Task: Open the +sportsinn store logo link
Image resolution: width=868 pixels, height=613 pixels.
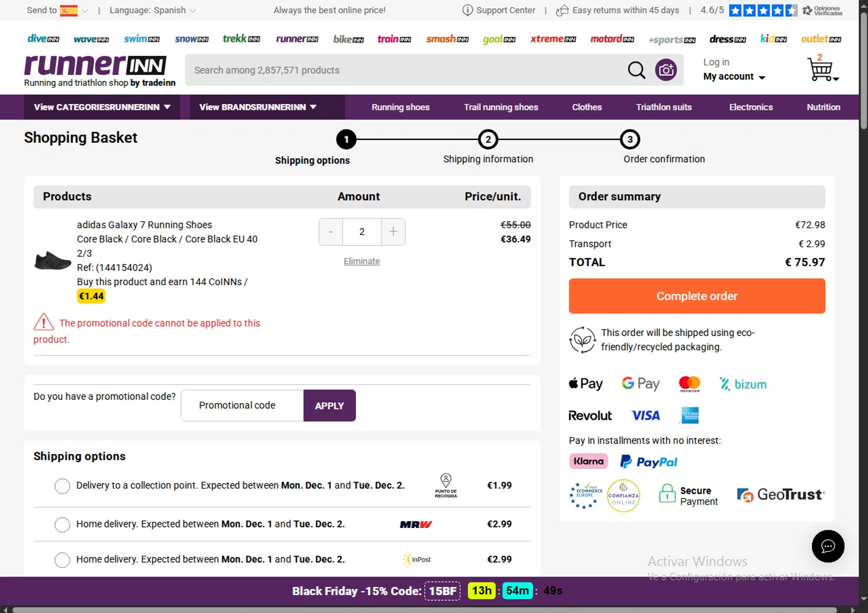Action: click(672, 39)
